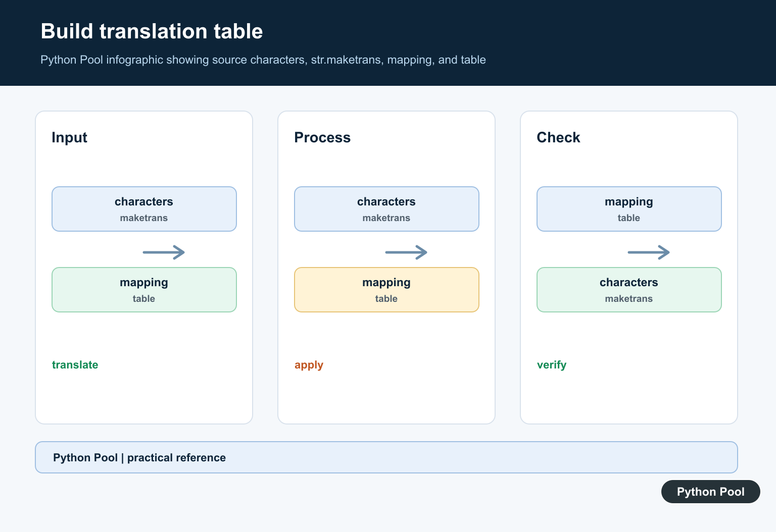The image size is (776, 532).
Task: Click the yellow 'mapping table' box in Process card
Action: coord(386,290)
